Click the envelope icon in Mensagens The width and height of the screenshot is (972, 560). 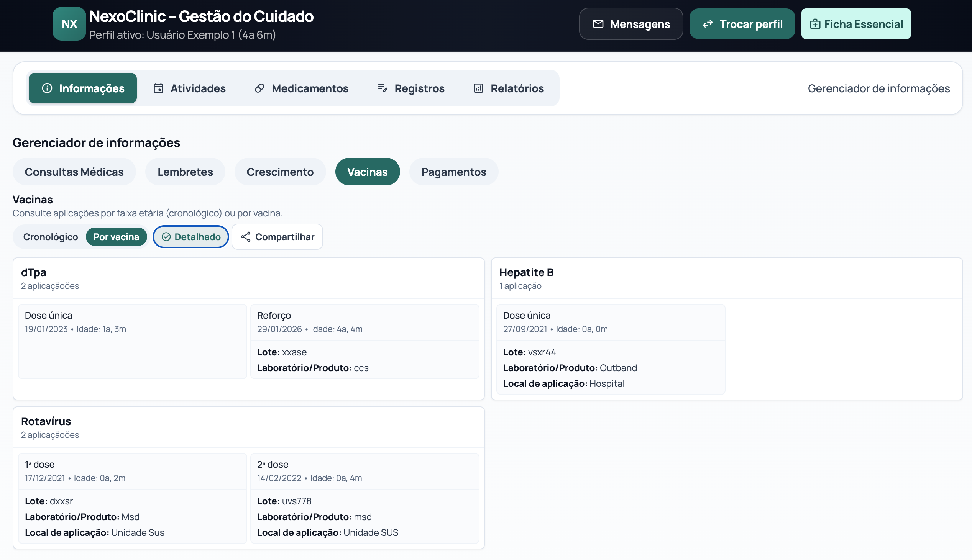click(598, 24)
